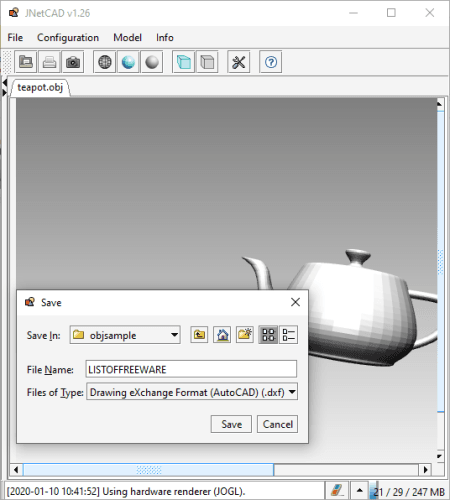The height and width of the screenshot is (500, 450).
Task: Click the horizontal scrollbar thumb
Action: (149, 470)
